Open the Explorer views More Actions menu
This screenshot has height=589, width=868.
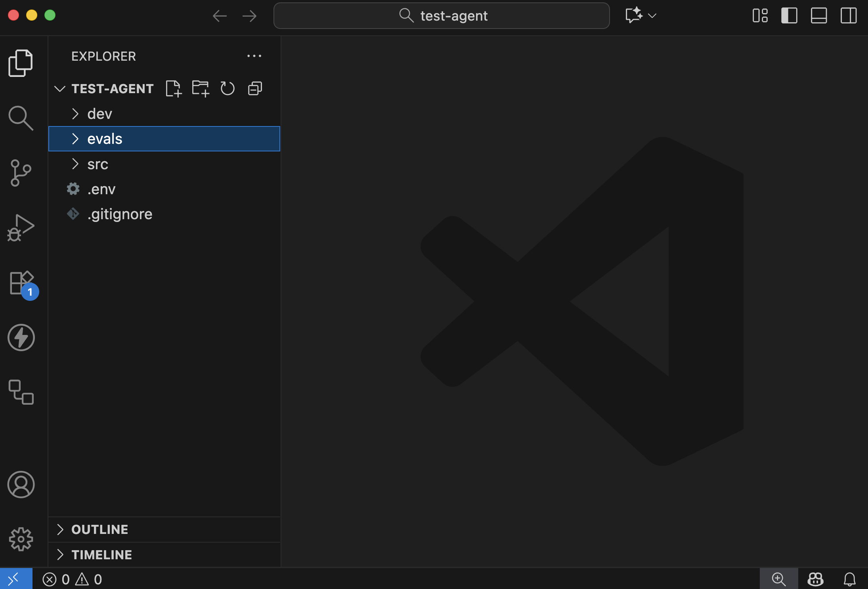254,56
